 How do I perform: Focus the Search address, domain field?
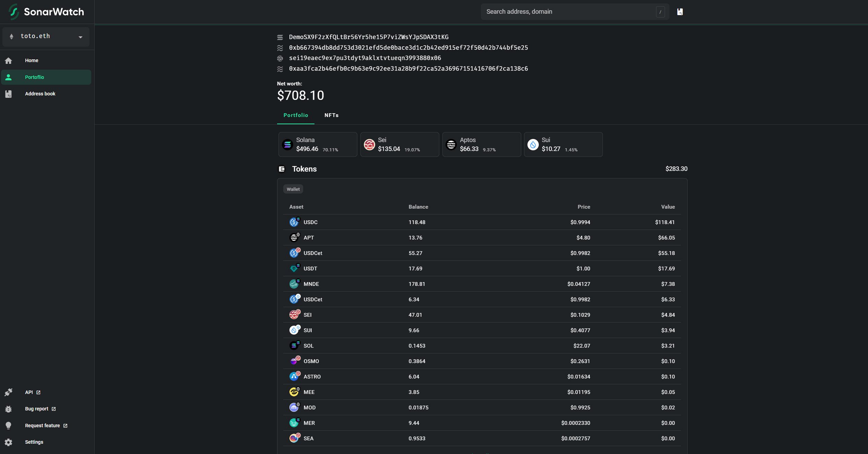point(569,12)
